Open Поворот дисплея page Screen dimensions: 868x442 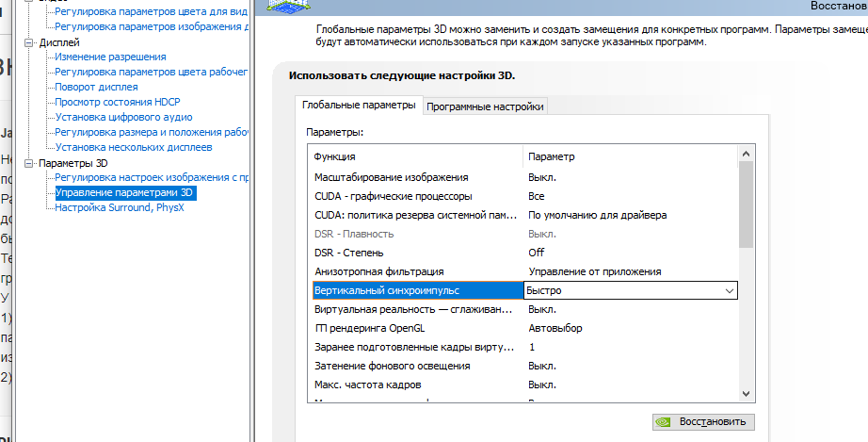point(96,87)
